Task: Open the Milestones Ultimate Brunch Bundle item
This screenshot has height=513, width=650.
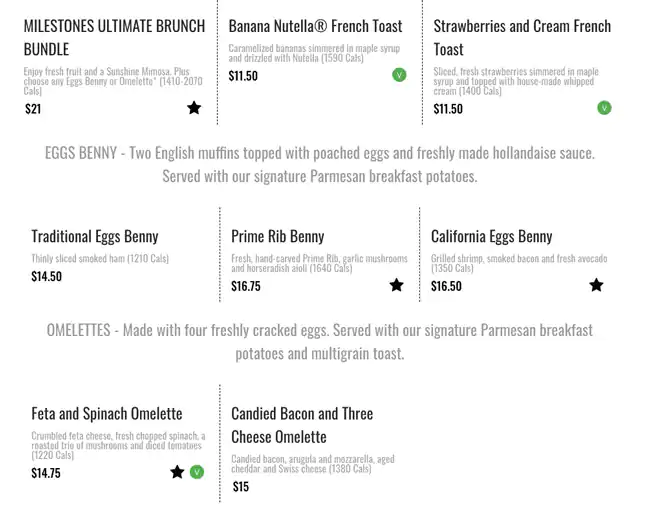Action: click(x=114, y=37)
